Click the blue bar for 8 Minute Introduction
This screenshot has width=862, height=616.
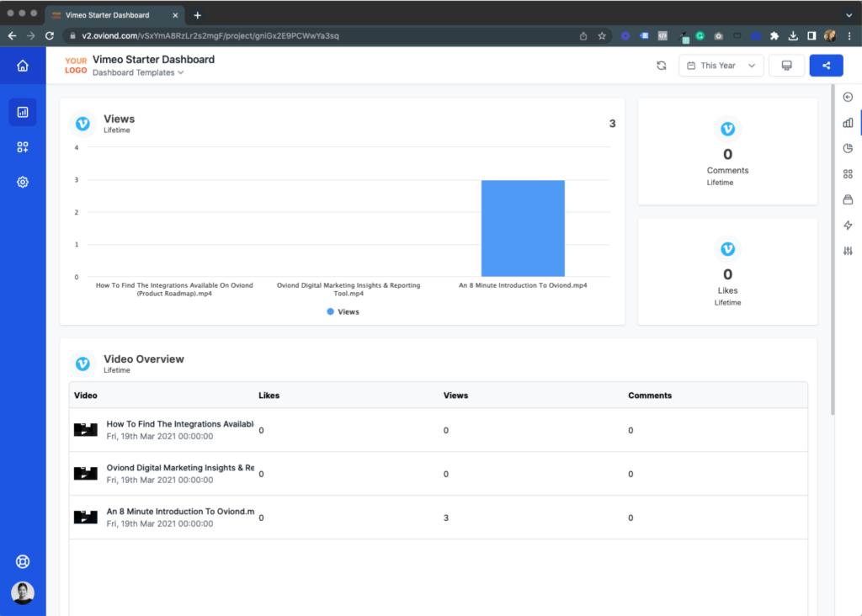coord(523,228)
